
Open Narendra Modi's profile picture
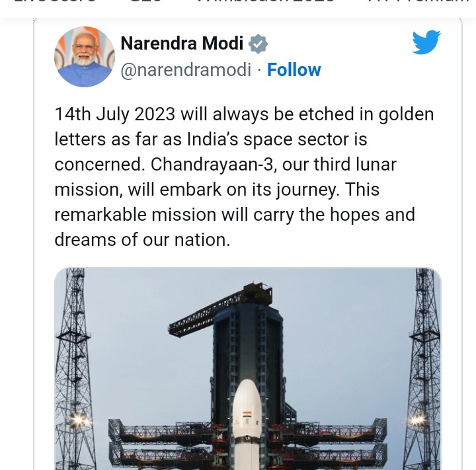click(85, 57)
